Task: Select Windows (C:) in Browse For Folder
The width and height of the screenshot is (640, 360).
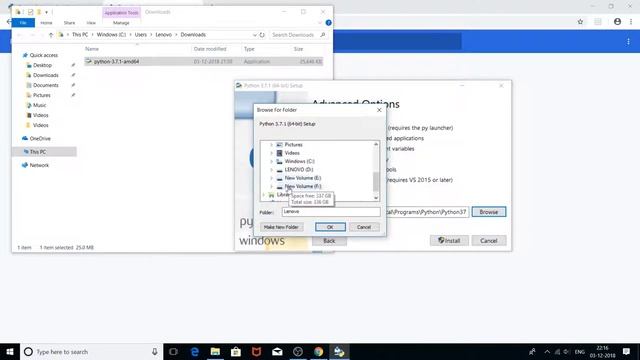Action: [x=299, y=162]
